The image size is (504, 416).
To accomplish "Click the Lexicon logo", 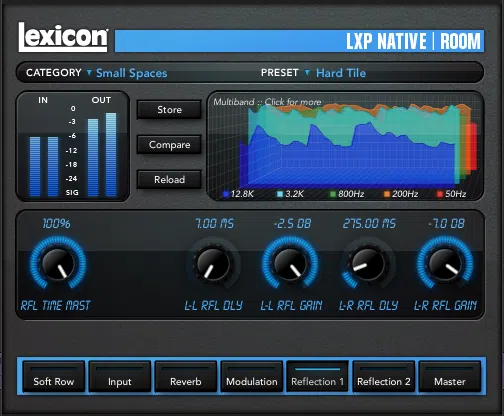I will click(x=63, y=37).
